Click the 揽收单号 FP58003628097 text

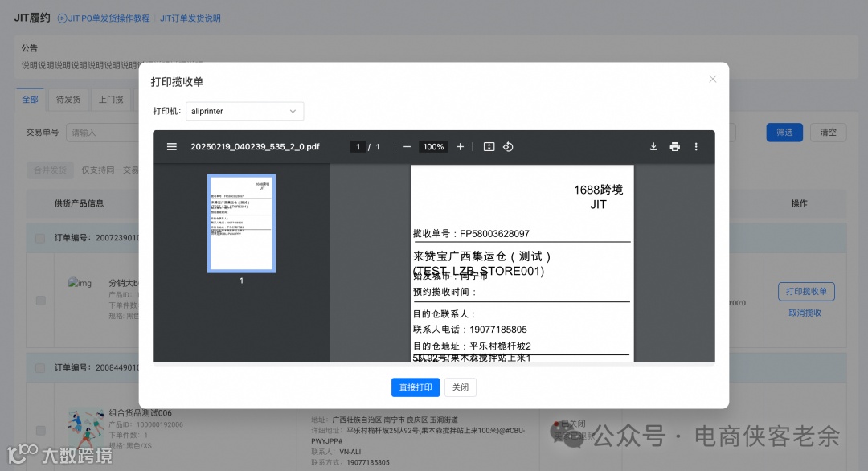pyautogui.click(x=471, y=234)
